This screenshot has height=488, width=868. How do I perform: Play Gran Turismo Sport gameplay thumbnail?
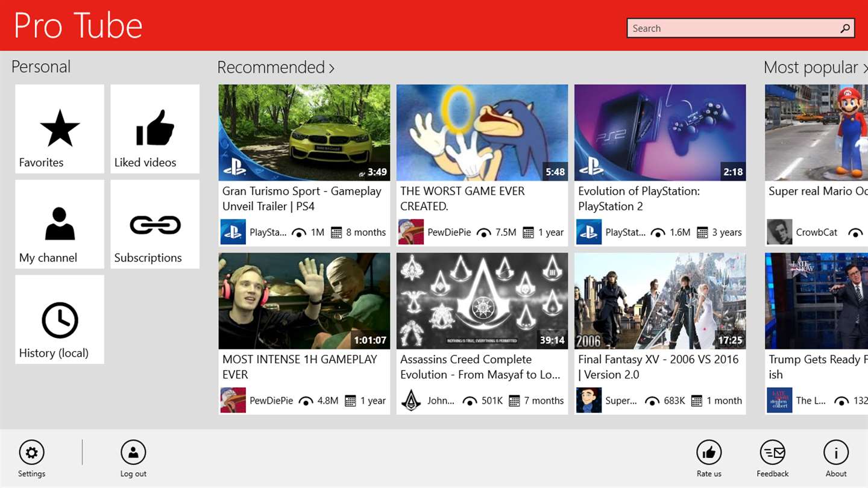pos(304,133)
